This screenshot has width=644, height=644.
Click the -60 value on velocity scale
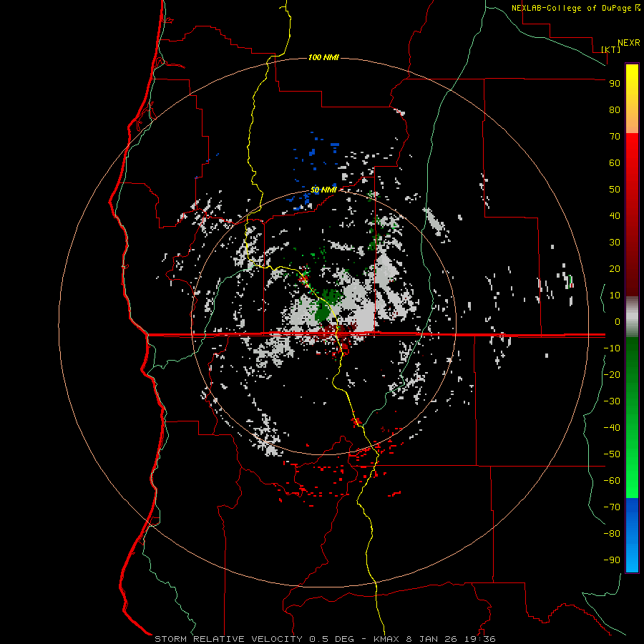(x=612, y=481)
